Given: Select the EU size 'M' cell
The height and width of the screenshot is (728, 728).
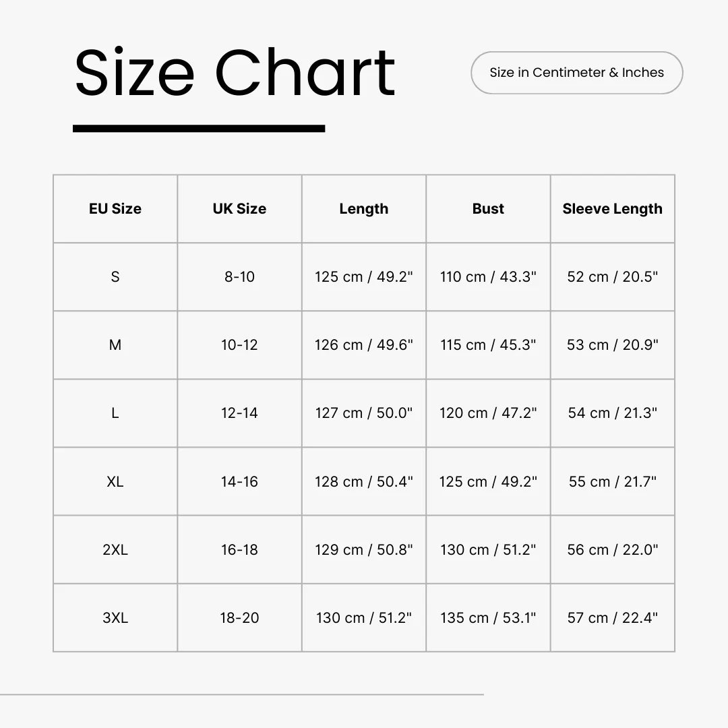Looking at the screenshot, I should 115,345.
